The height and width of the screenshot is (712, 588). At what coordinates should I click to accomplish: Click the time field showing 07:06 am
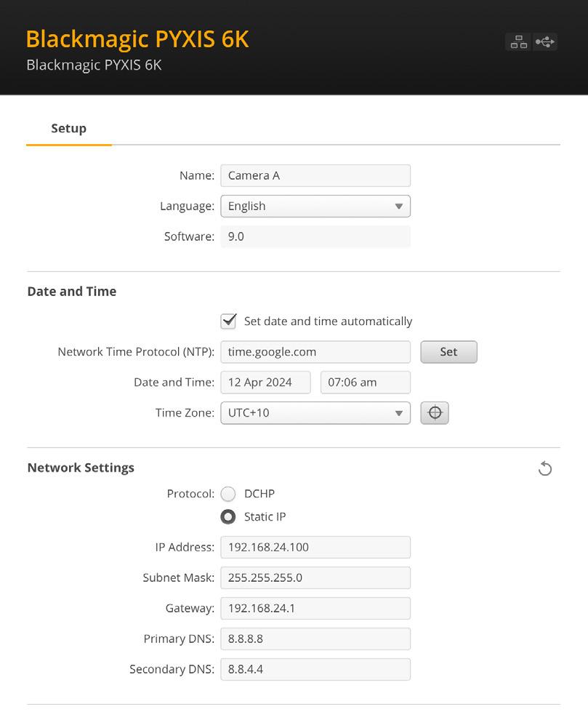(366, 383)
